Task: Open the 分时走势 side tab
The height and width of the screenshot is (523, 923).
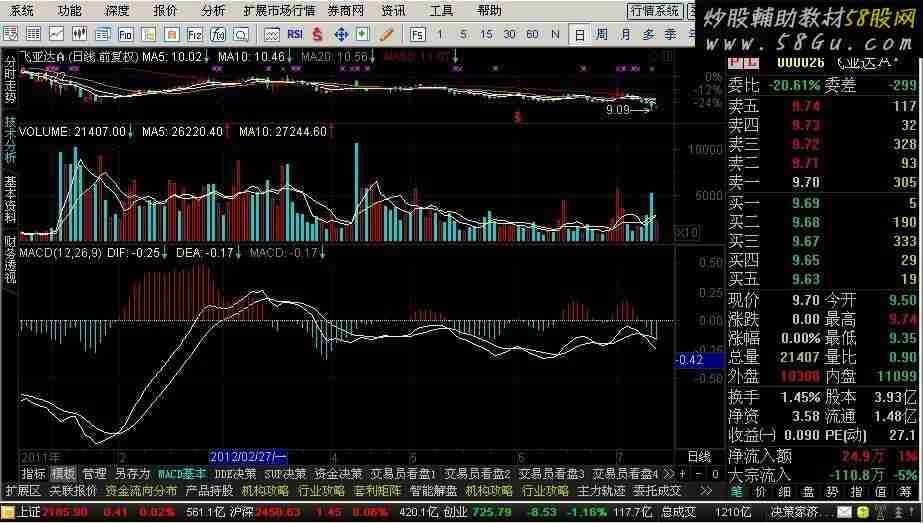Action: tap(11, 80)
